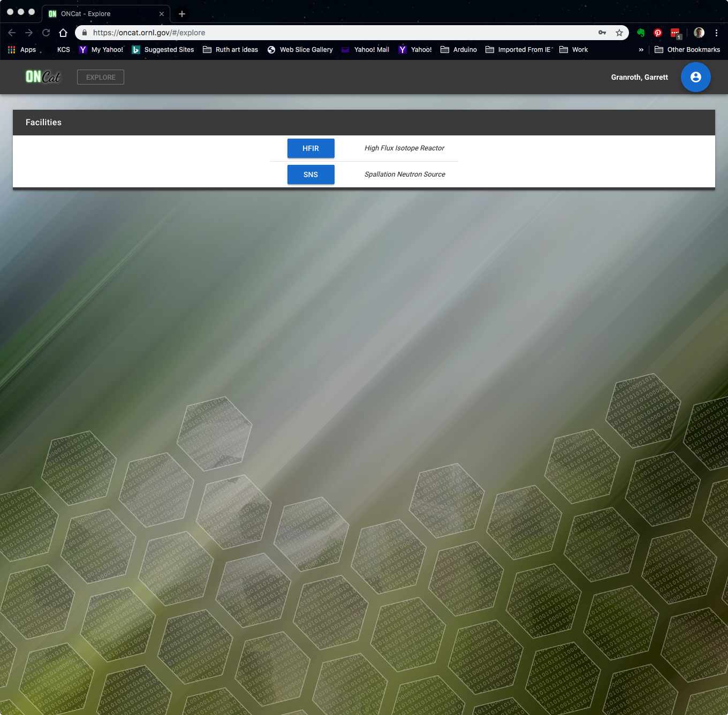This screenshot has width=728, height=715.
Task: Click the address bar URL field
Action: click(x=343, y=33)
